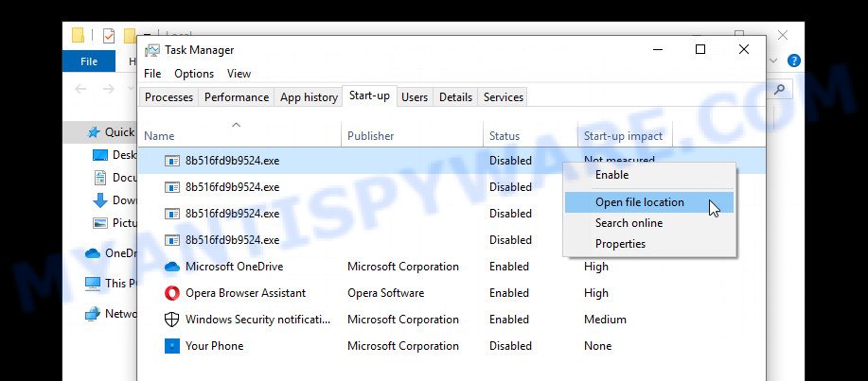Image resolution: width=868 pixels, height=381 pixels.
Task: Switch to the Services tab
Action: point(504,97)
